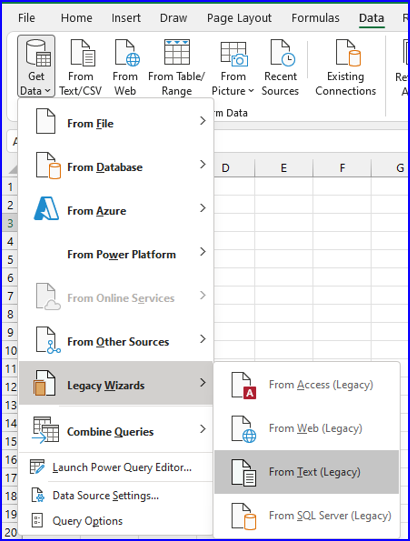Viewport: 410px width, 541px height.
Task: Choose From Access (Legacy) text
Action: coord(321,385)
